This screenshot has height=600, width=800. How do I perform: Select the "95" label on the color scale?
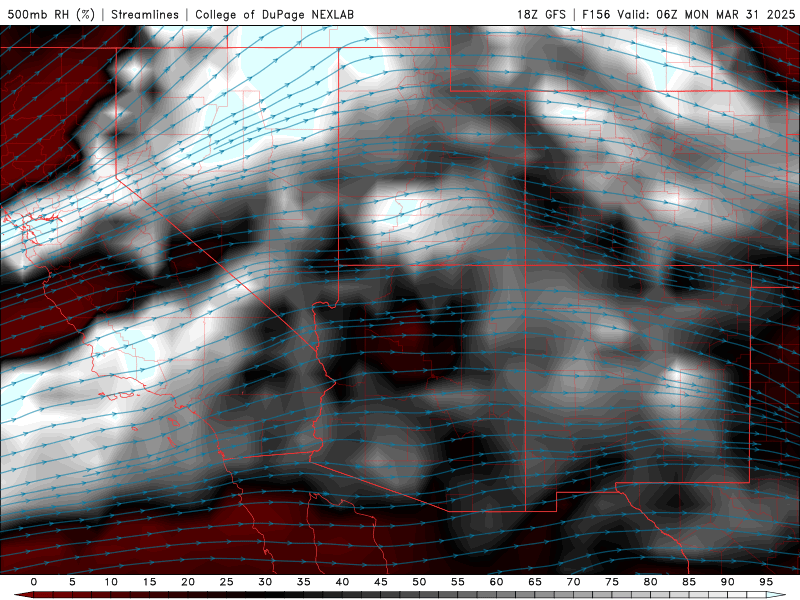[x=766, y=582]
